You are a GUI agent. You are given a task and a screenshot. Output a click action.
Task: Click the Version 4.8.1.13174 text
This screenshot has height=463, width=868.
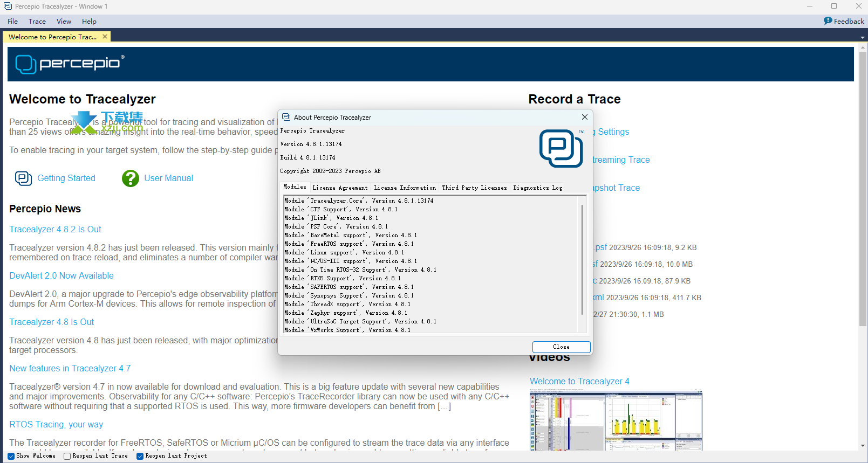click(311, 144)
